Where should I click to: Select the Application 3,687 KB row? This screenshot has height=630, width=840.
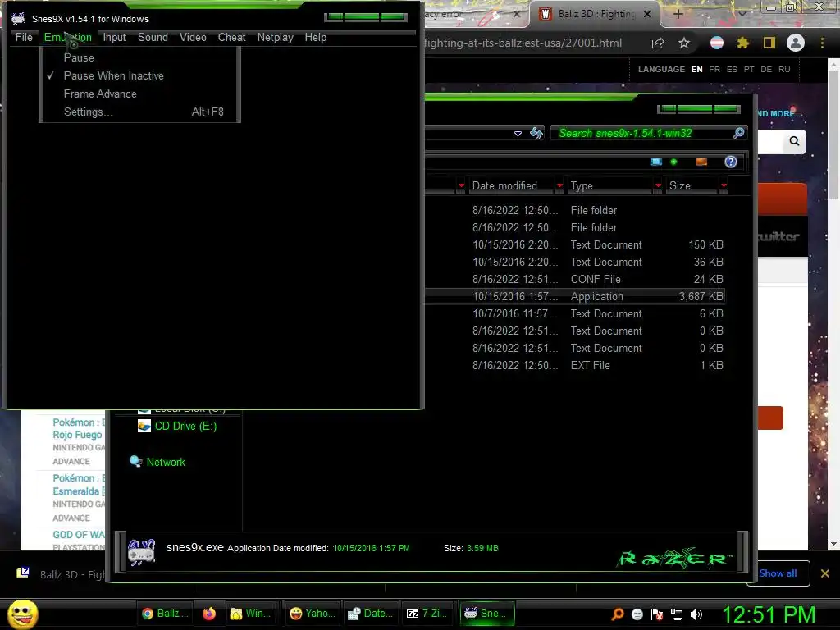(575, 296)
